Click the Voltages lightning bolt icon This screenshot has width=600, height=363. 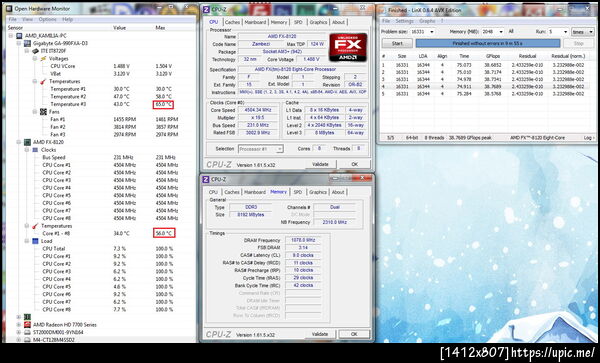pyautogui.click(x=43, y=59)
